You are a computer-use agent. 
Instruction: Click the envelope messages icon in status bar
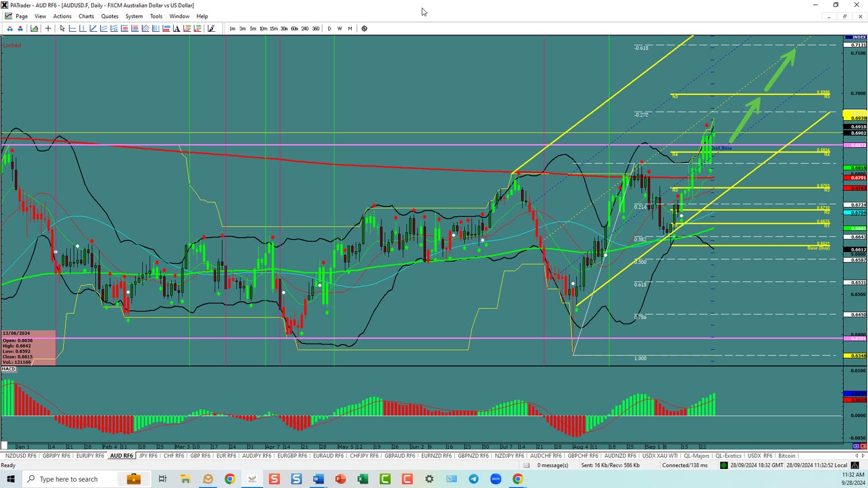click(x=527, y=465)
